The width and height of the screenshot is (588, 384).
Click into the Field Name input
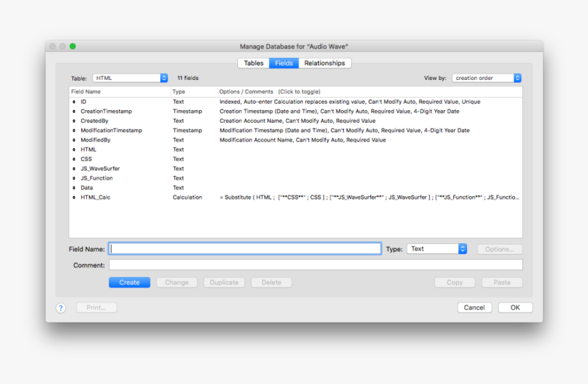[x=245, y=249]
